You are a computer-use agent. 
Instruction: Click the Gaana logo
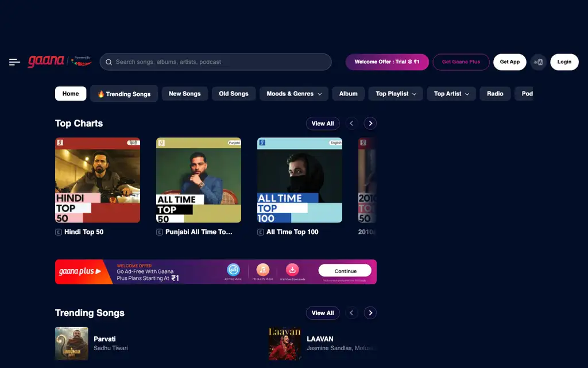(x=46, y=61)
